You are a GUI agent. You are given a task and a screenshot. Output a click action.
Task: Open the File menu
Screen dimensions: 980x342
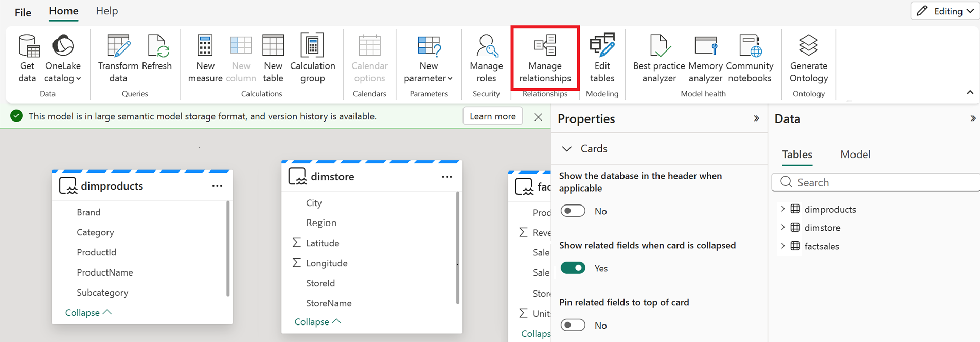coord(23,12)
